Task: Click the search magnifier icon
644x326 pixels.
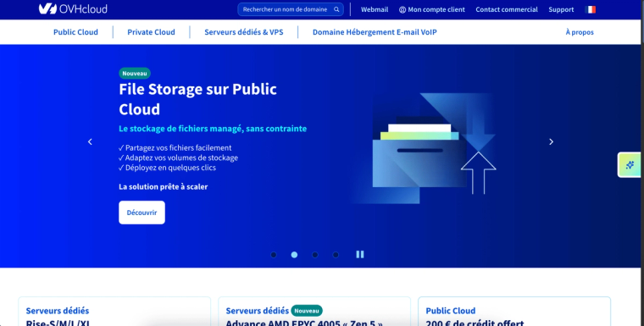Action: pos(336,9)
